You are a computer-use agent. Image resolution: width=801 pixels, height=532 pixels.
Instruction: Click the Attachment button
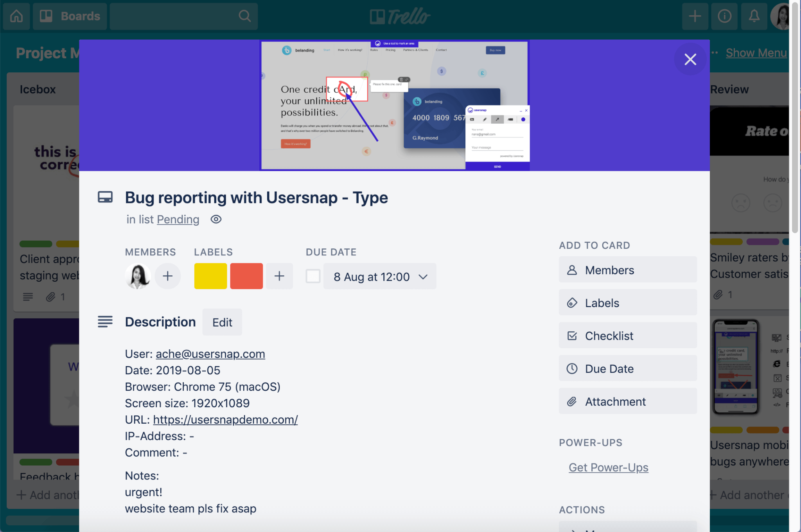[x=628, y=401]
